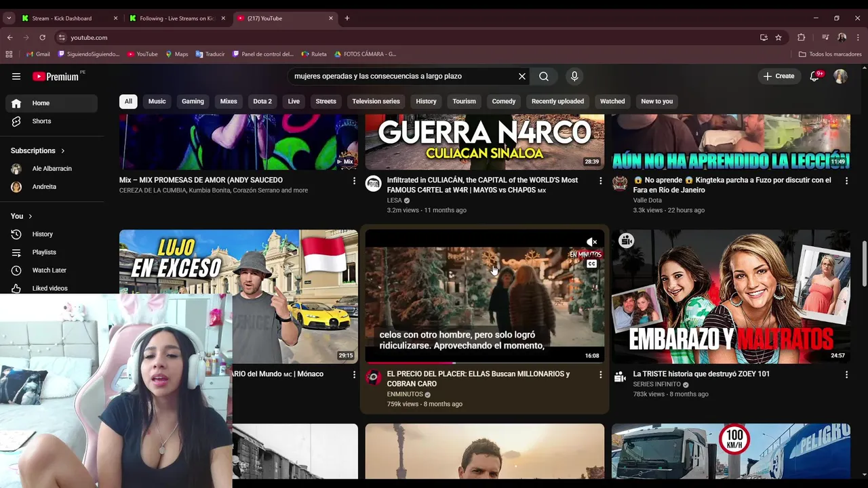Select the Tourism filter chip
Screen dimensions: 868x488
464,102
